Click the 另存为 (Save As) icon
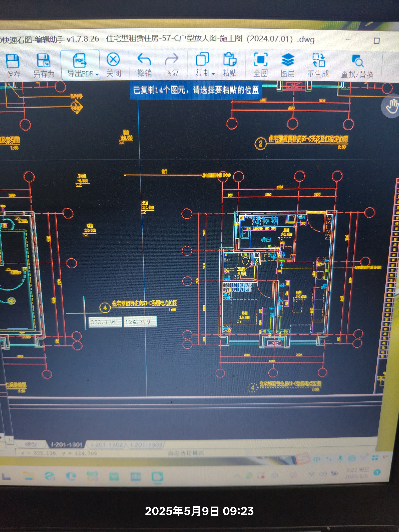This screenshot has width=399, height=532. 44,60
